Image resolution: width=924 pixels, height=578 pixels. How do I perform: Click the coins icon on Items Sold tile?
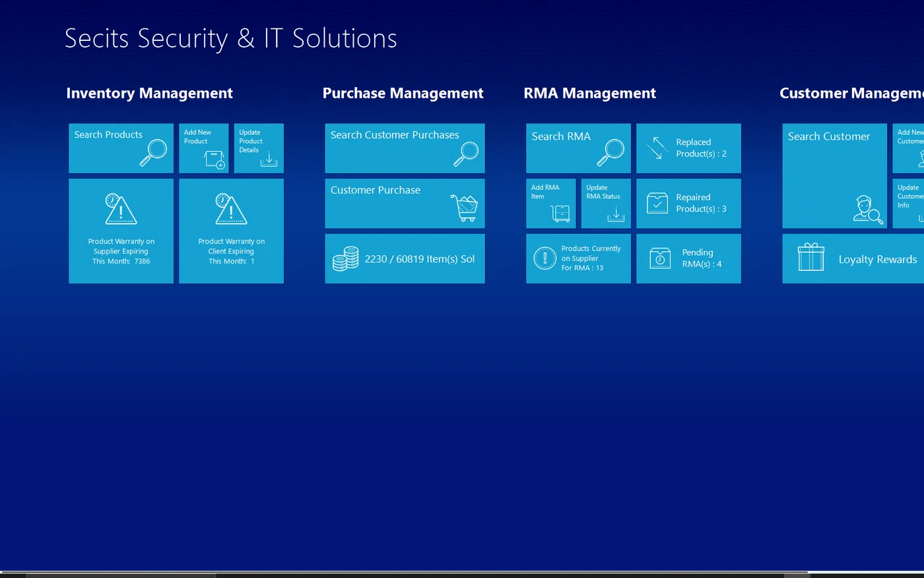(x=345, y=259)
